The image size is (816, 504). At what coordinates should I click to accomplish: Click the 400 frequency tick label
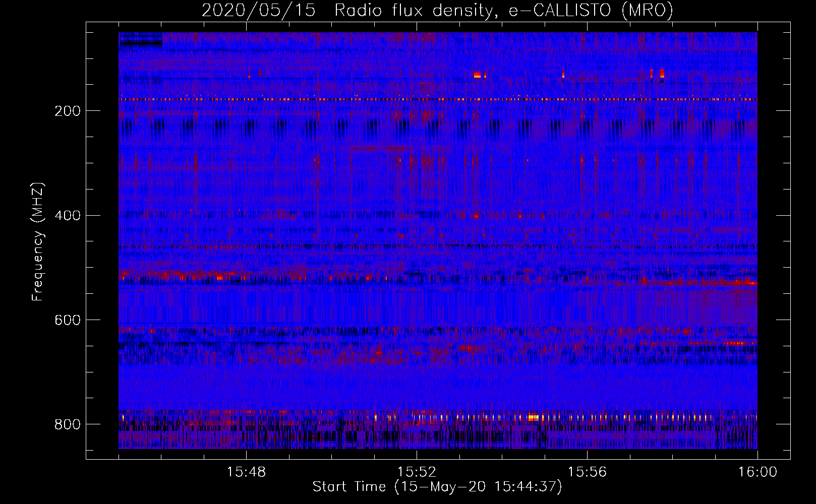[x=68, y=216]
